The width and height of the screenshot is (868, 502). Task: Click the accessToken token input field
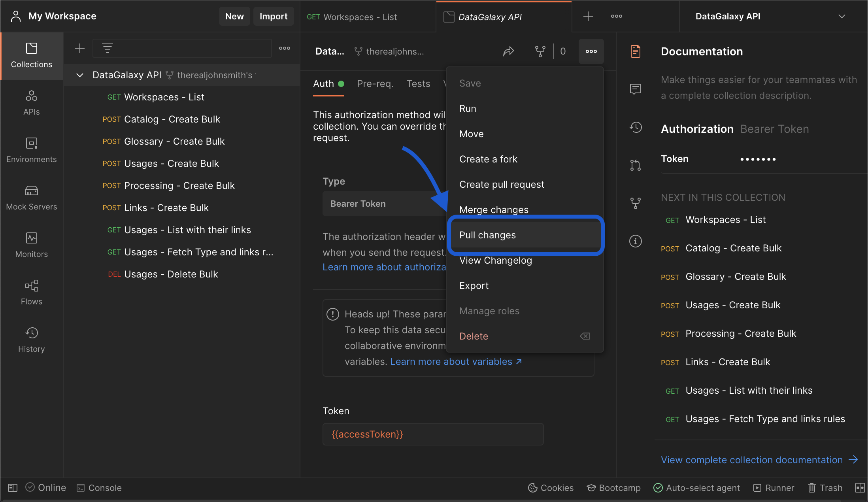click(x=433, y=434)
